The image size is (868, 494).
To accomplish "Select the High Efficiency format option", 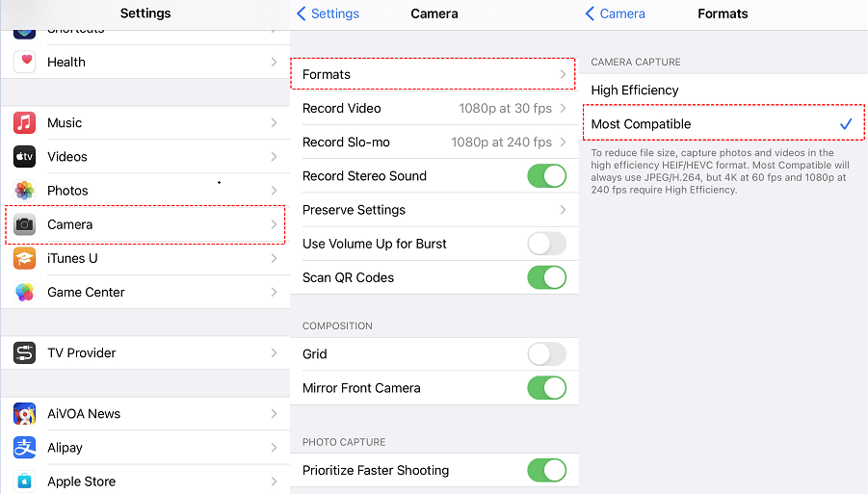I will [x=635, y=91].
